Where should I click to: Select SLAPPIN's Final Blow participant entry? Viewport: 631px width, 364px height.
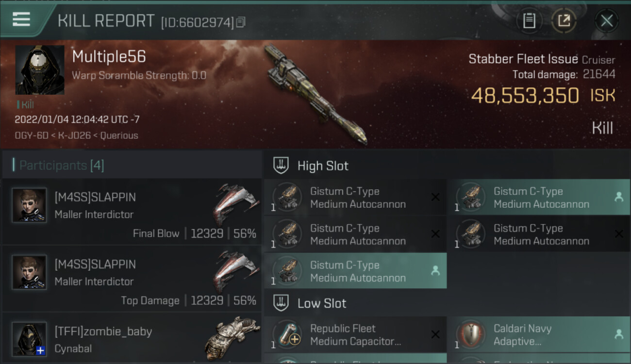click(132, 212)
